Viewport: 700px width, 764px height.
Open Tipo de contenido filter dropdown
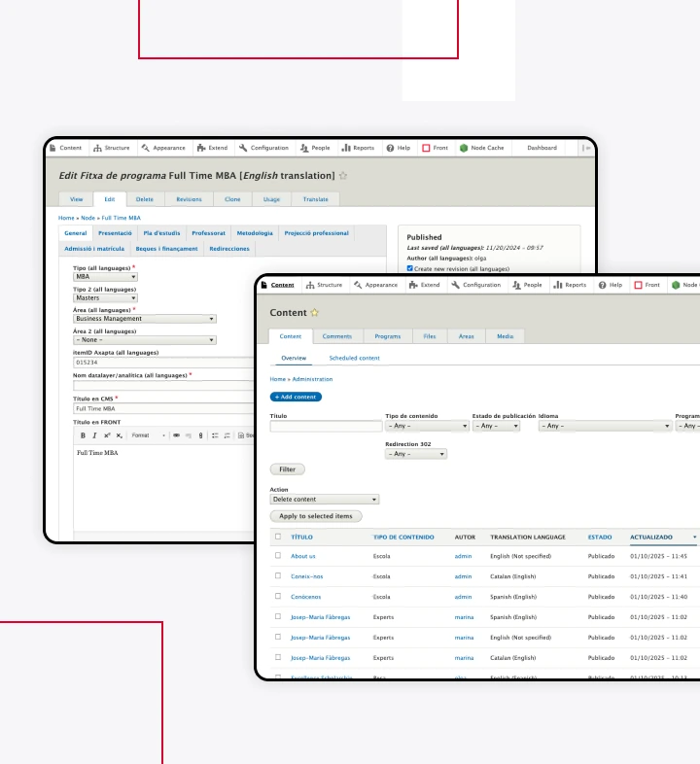click(x=428, y=426)
